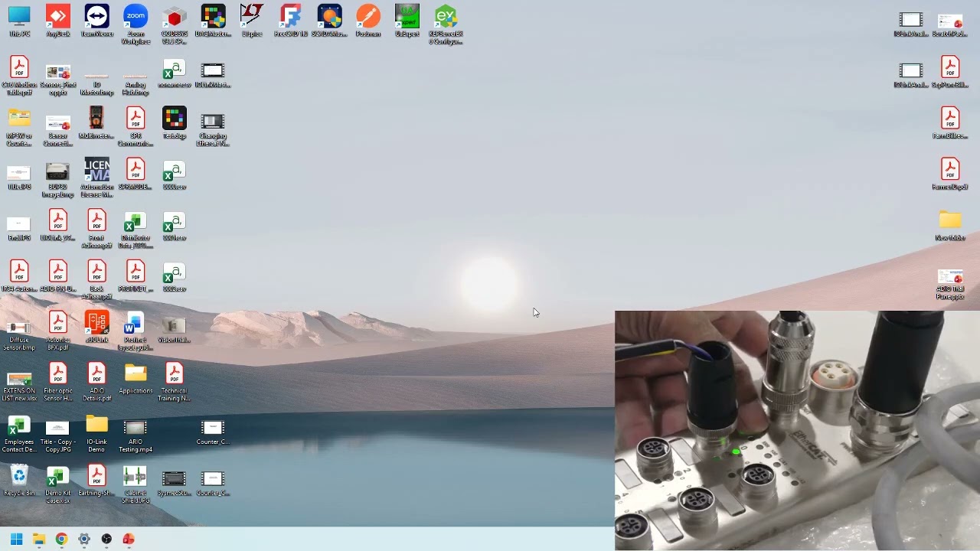Select the Demo Kit Case.xlsx file
980x551 pixels.
(x=58, y=484)
